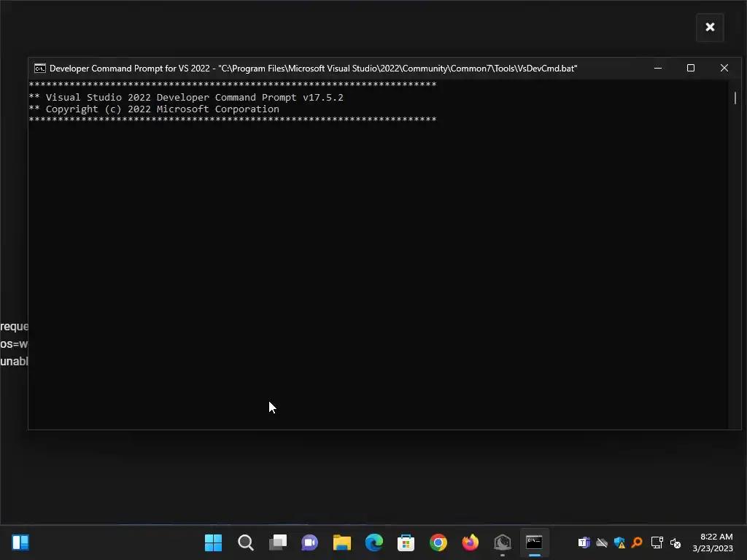
Task: Launch Firefox from the taskbar
Action: point(471,542)
